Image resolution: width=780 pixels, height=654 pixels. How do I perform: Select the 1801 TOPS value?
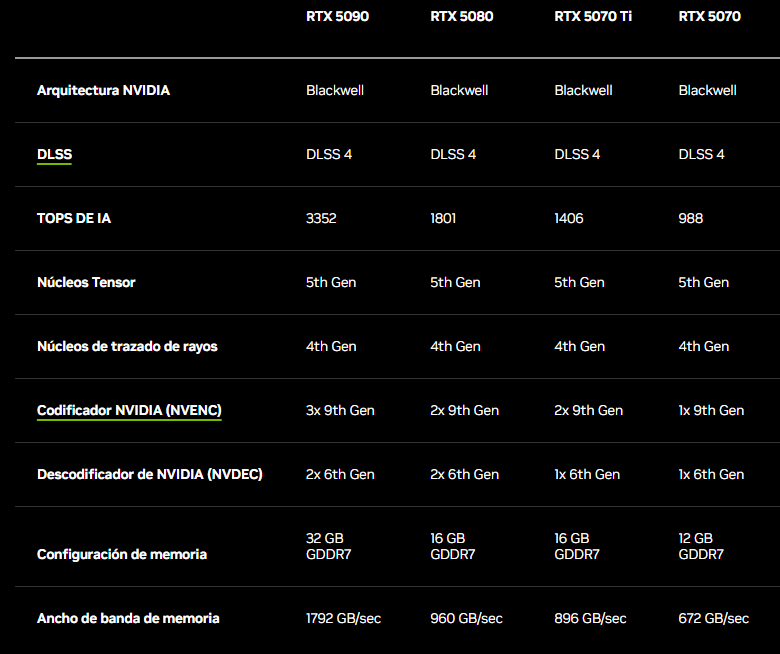point(443,218)
